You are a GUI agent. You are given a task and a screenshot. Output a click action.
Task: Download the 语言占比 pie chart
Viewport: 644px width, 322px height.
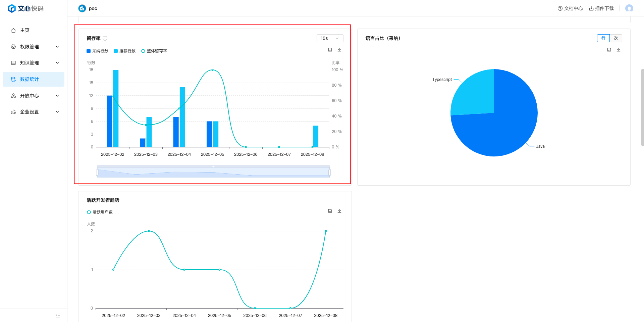click(619, 50)
